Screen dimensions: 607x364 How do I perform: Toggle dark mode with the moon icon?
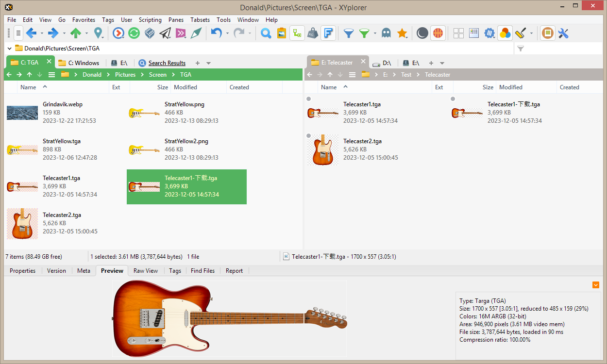(x=422, y=33)
